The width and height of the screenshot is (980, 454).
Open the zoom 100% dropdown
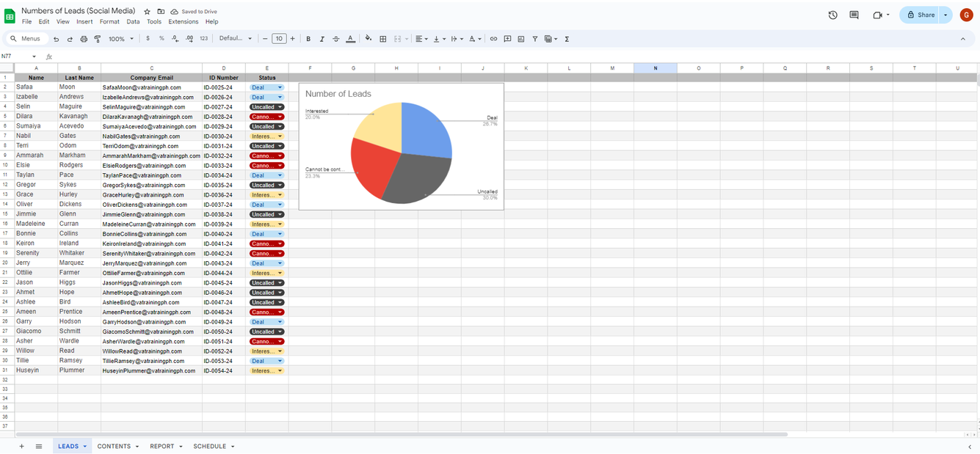121,39
